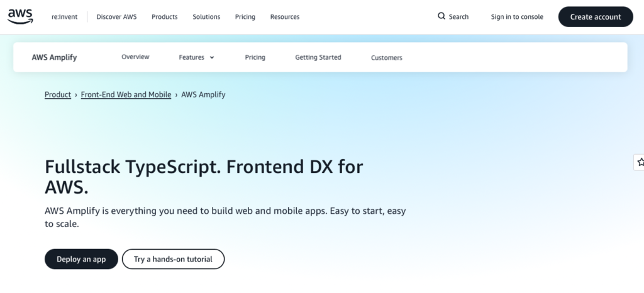This screenshot has height=293, width=644.
Task: Click the AWS logo
Action: (x=20, y=16)
